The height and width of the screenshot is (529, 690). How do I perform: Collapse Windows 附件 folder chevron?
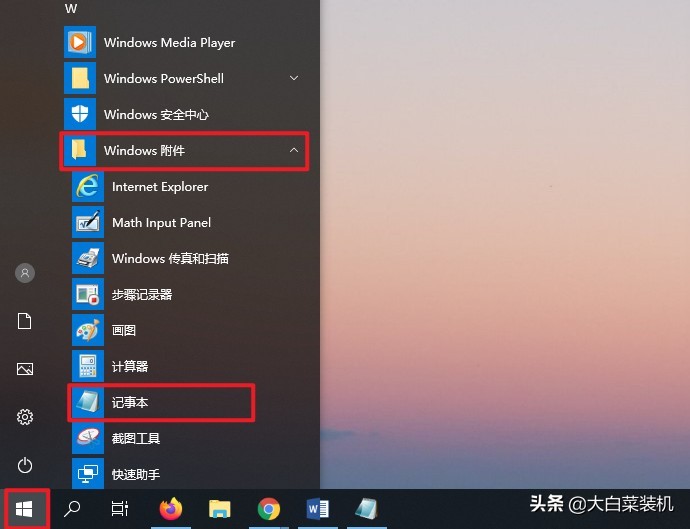tap(294, 150)
